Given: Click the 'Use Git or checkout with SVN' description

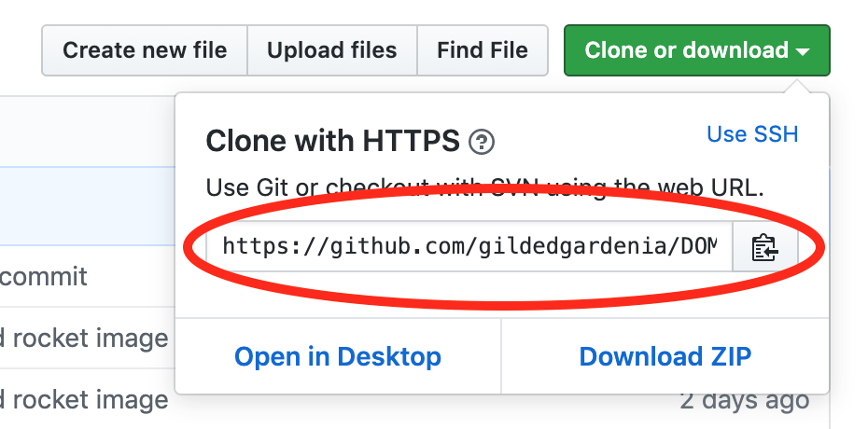Looking at the screenshot, I should (x=484, y=187).
